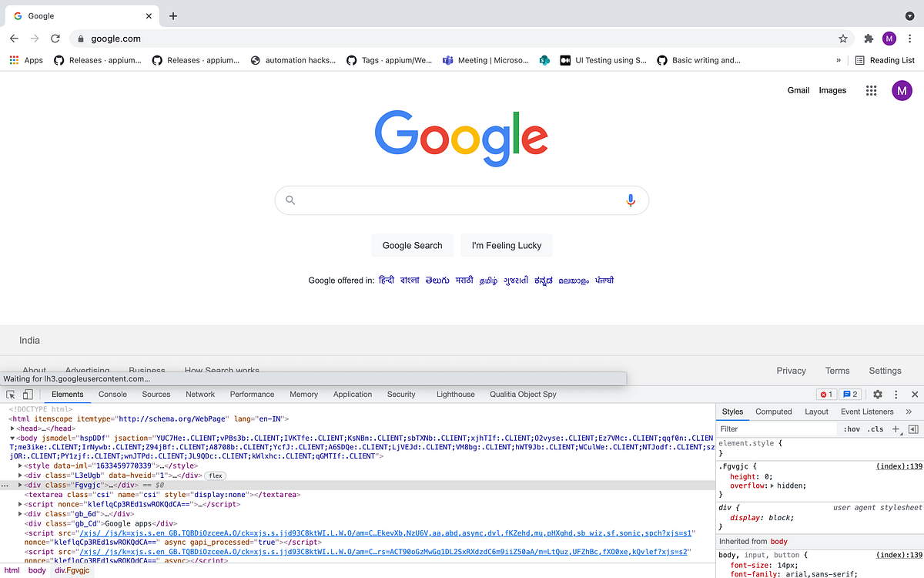
Task: Close the DevTools panel
Action: (x=915, y=394)
